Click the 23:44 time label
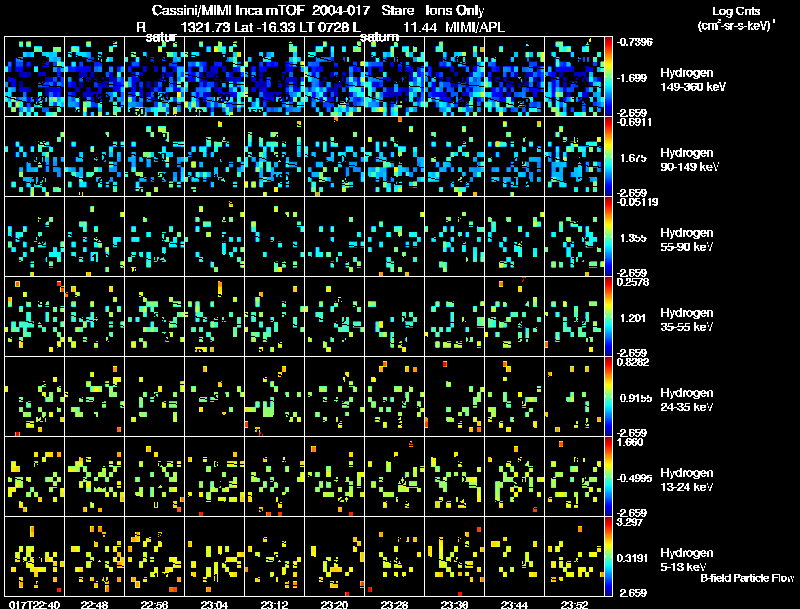Image resolution: width=800 pixels, height=609 pixels. pos(514,604)
